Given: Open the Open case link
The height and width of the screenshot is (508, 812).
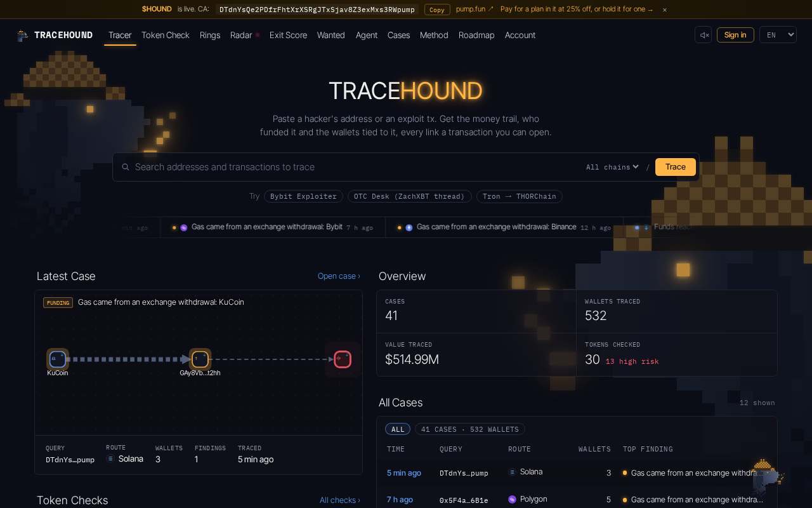Looking at the screenshot, I should 339,276.
